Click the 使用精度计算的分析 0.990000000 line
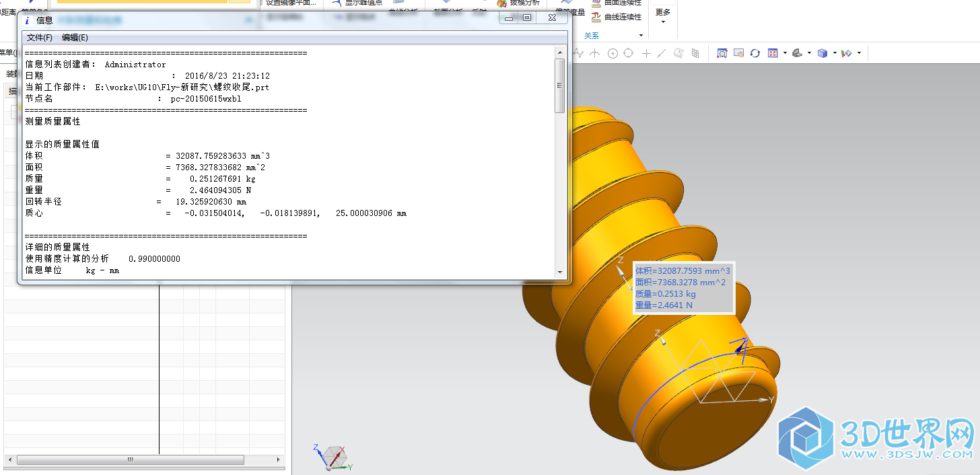Screen dimensions: 980x475 (102, 259)
